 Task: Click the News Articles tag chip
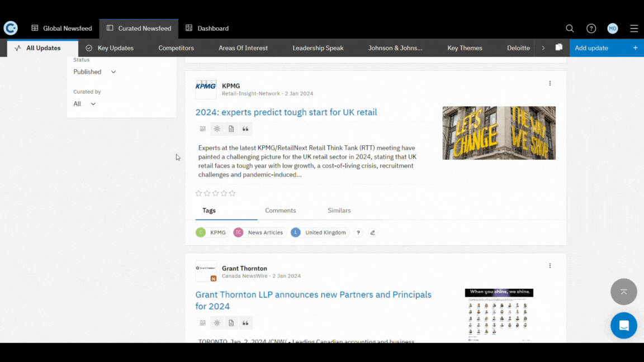(x=259, y=232)
